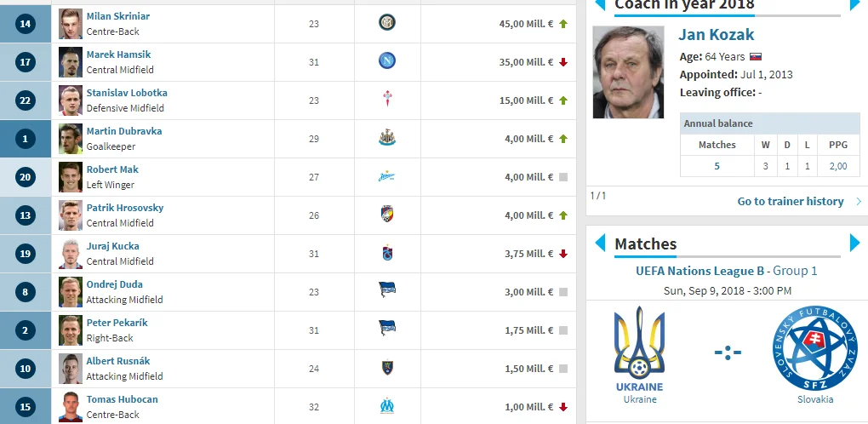
Task: Click the Zenit club logo
Action: [387, 176]
